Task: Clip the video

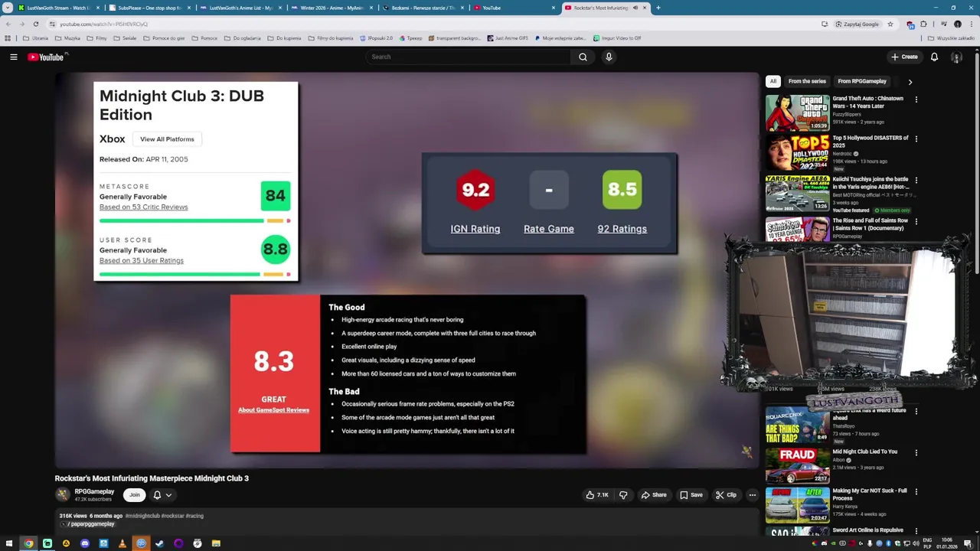Action: click(726, 495)
